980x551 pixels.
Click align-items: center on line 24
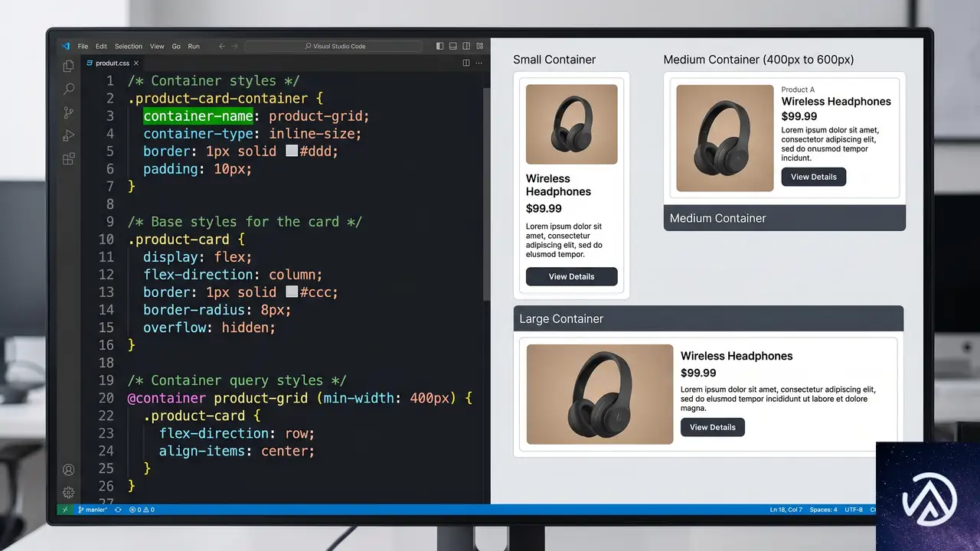click(237, 451)
